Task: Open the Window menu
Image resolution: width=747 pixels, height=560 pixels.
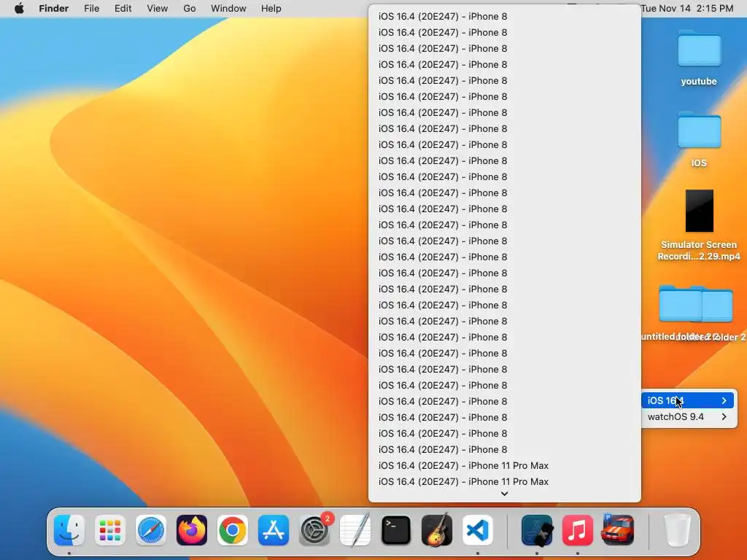Action: point(228,9)
